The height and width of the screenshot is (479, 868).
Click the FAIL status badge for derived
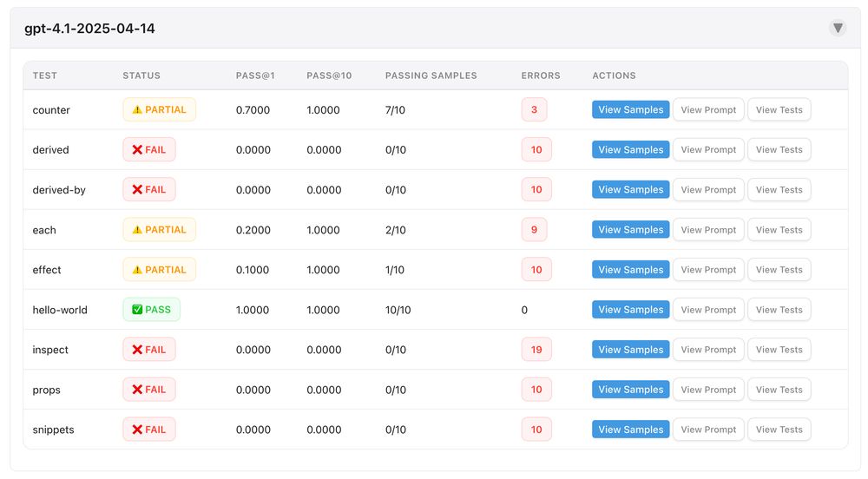(149, 149)
